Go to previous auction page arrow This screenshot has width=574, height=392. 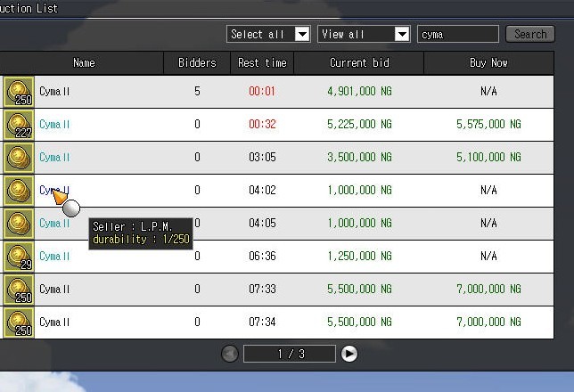tap(230, 354)
